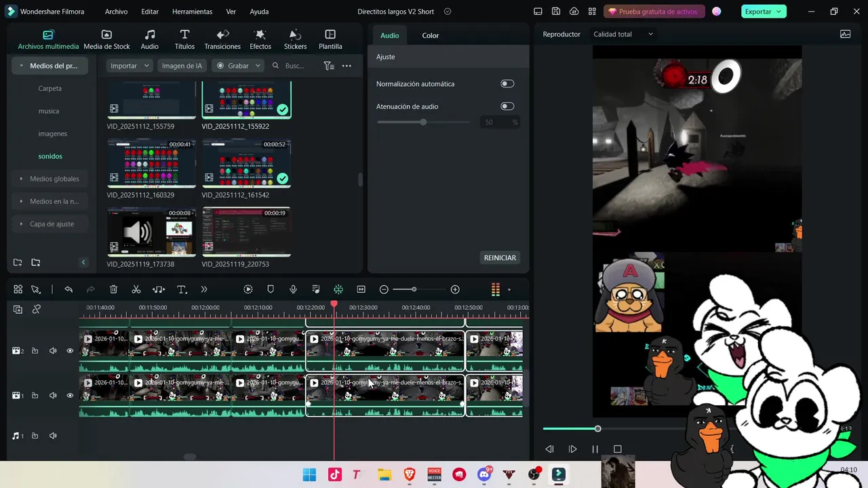Toggle Normalización automática switch
This screenshot has height=488, width=868.
coord(507,83)
